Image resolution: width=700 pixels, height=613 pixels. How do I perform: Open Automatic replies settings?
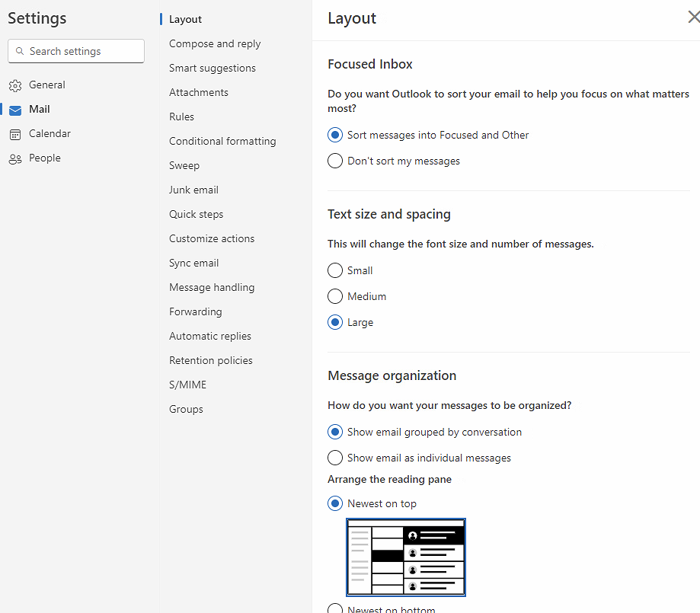click(210, 336)
